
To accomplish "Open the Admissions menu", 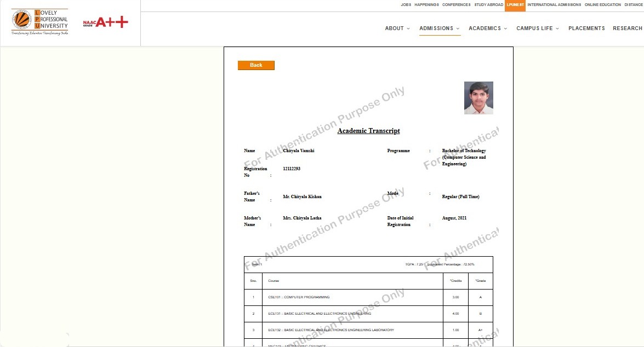I will point(436,28).
